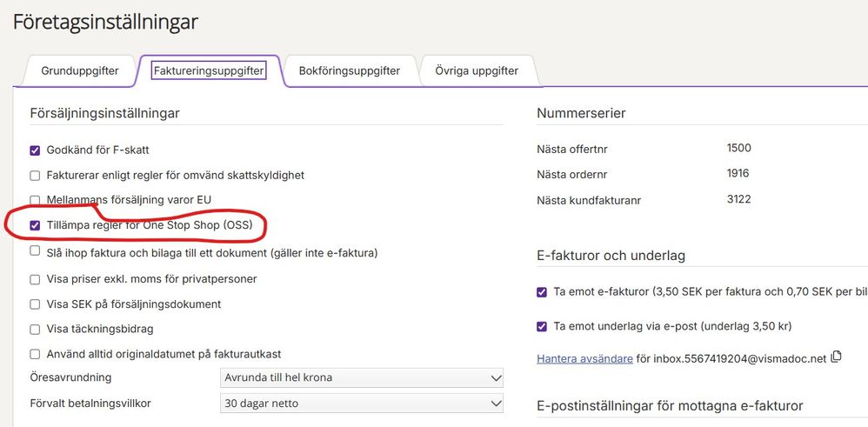
Task: Enable Visa täckningsbidrag checkbox
Action: tap(35, 330)
